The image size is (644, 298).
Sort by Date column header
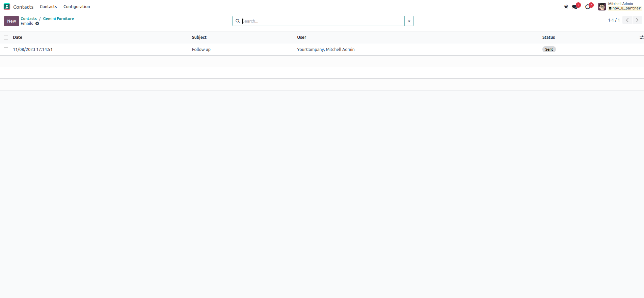18,37
